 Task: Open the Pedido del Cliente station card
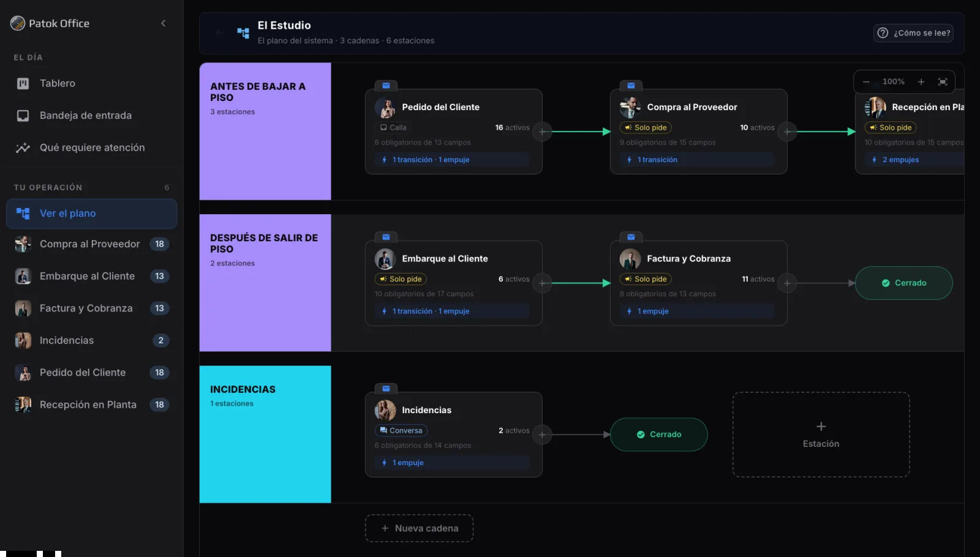[454, 132]
